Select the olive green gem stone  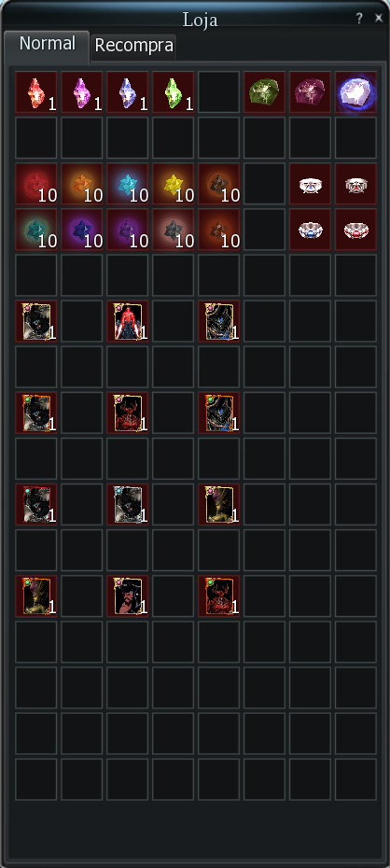264,91
